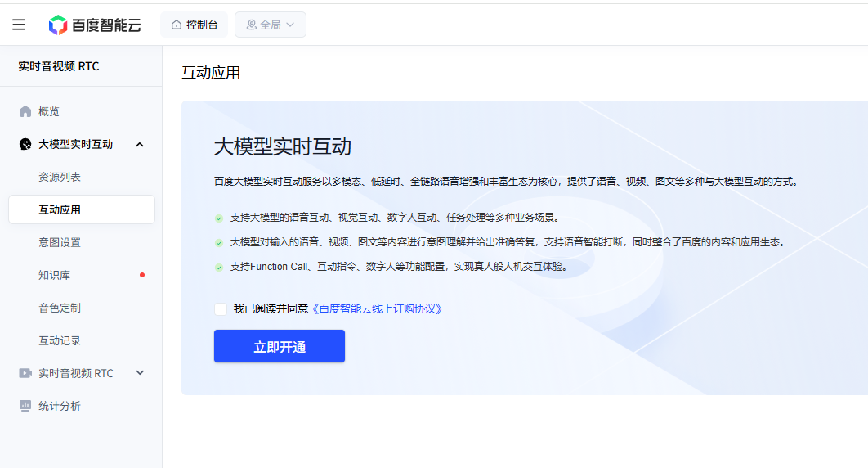Image resolution: width=868 pixels, height=468 pixels.
Task: Click the 互动应用 page heading
Action: tap(211, 73)
